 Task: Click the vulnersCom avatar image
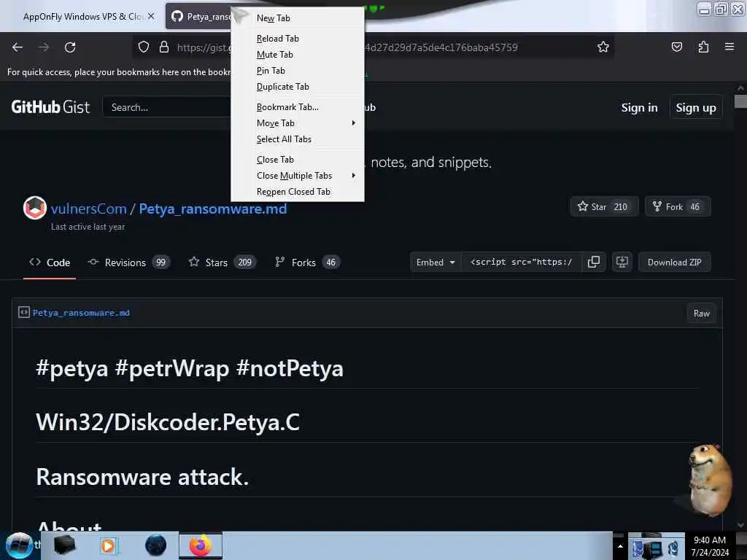coord(35,208)
